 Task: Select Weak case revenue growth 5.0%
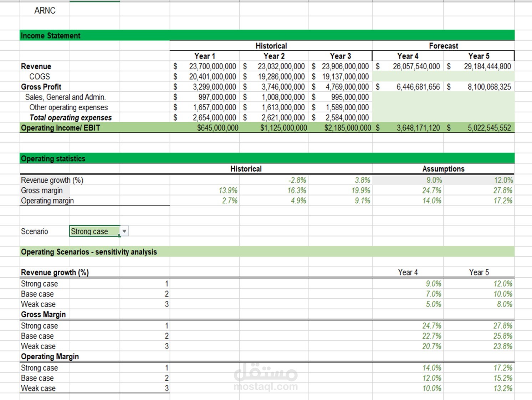(x=434, y=304)
